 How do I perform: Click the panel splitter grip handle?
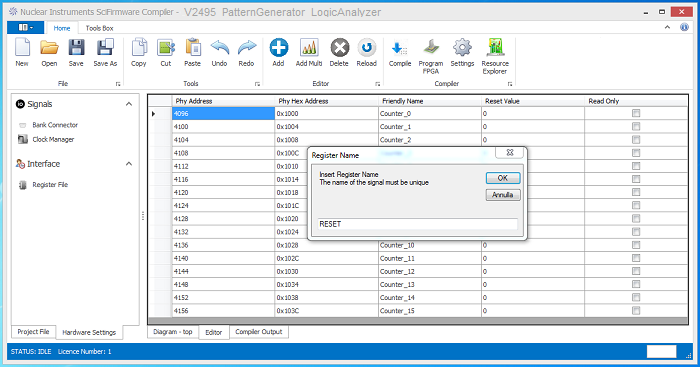(143, 216)
